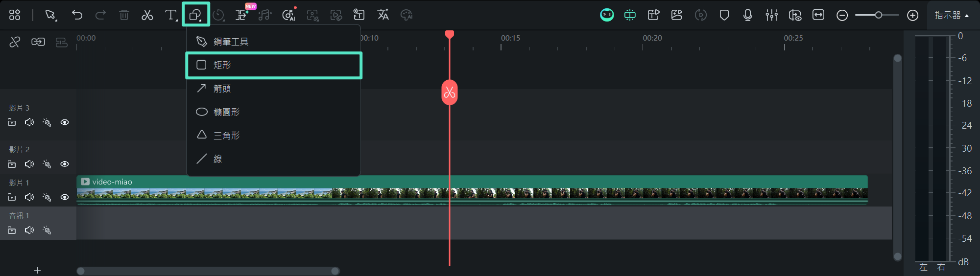The image size is (980, 276).
Task: Click the timeline zoom slider handle
Action: tap(879, 15)
